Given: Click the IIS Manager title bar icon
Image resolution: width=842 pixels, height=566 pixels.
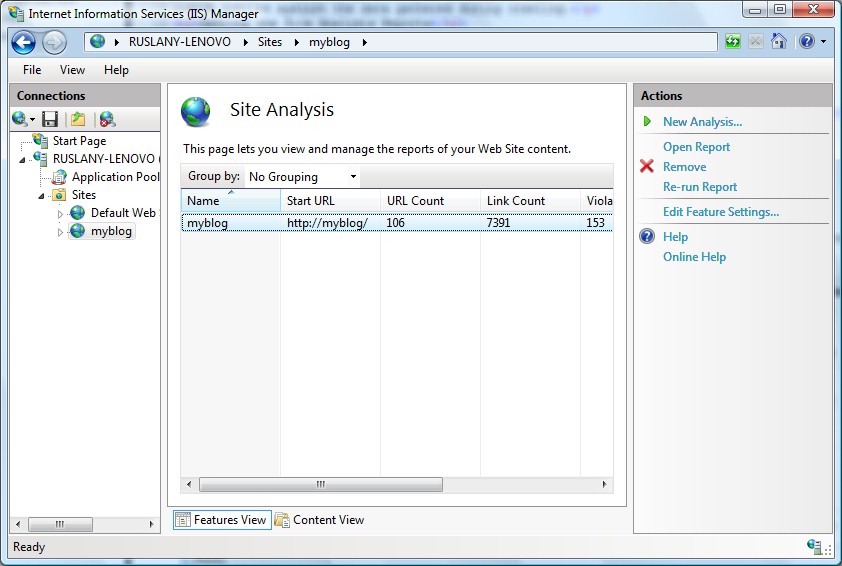Looking at the screenshot, I should [x=17, y=13].
